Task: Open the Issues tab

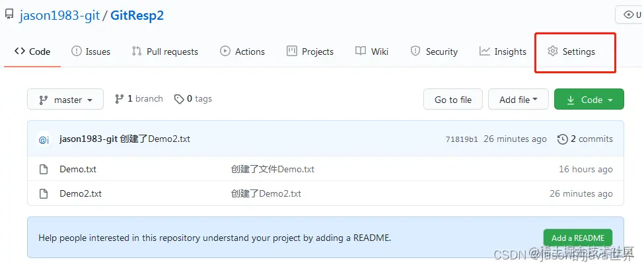Action: point(90,51)
